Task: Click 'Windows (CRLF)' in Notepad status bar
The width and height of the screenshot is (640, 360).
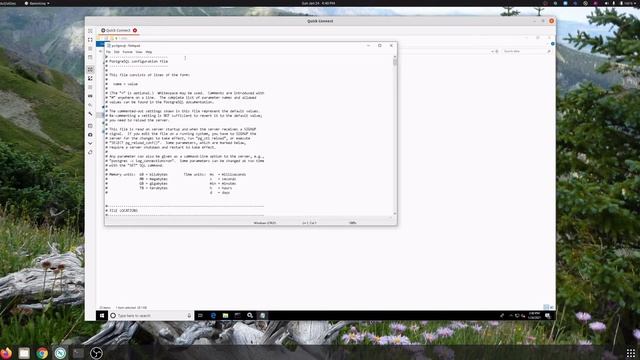Action: pyautogui.click(x=265, y=223)
